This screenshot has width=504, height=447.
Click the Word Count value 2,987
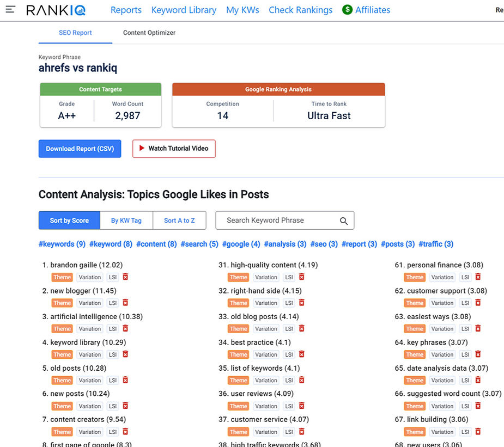127,115
